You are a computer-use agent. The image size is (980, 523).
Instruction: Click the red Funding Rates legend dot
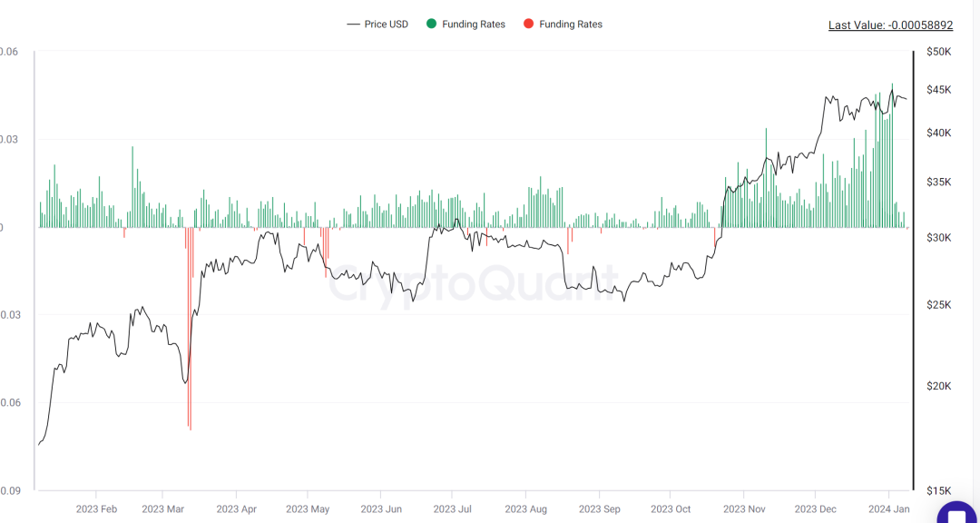pyautogui.click(x=528, y=25)
